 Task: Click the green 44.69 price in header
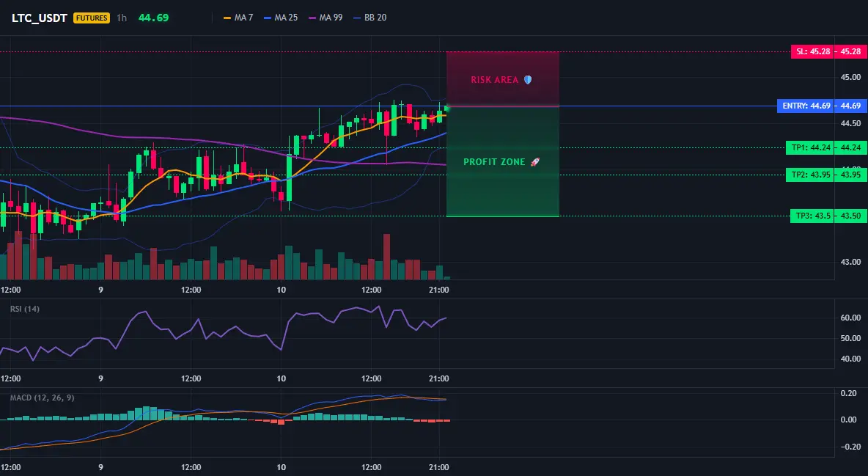(153, 18)
